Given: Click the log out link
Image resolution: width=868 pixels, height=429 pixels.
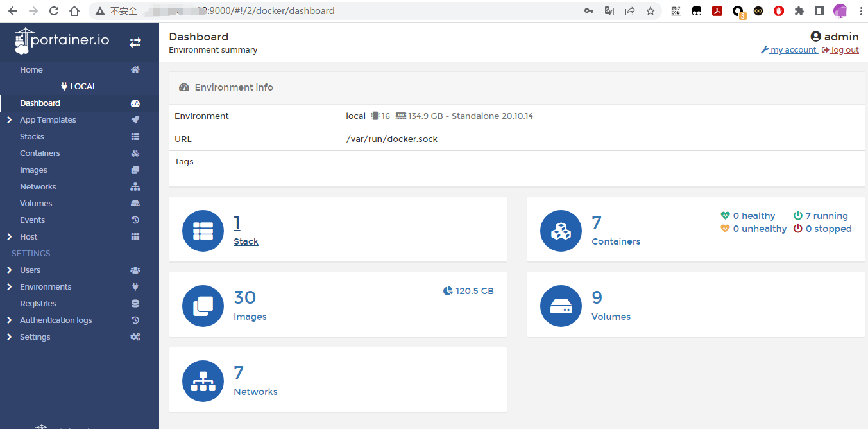Looking at the screenshot, I should pos(844,50).
